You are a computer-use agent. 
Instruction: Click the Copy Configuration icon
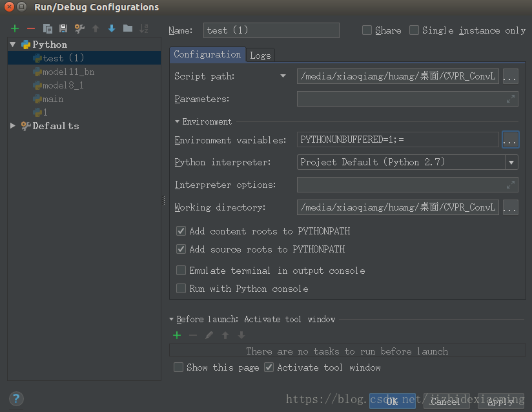point(47,28)
